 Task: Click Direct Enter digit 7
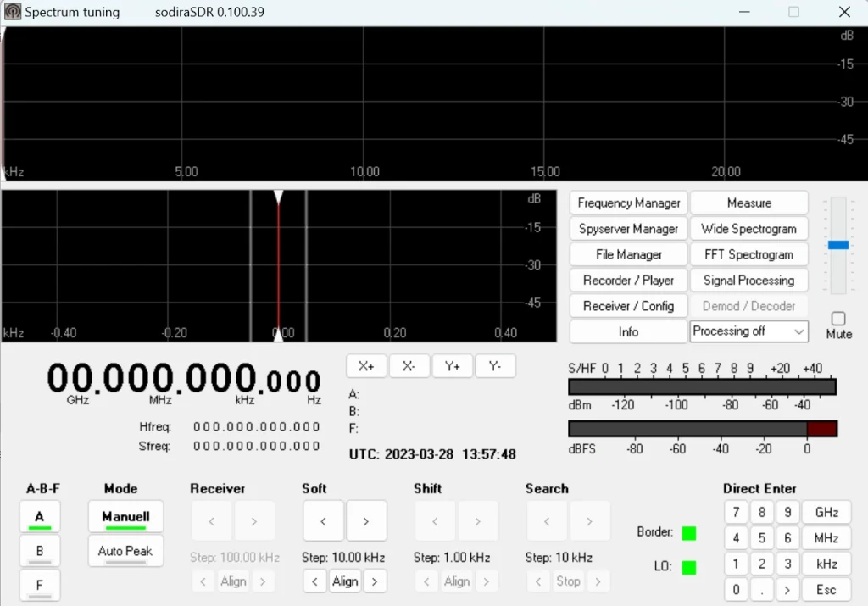[736, 513]
